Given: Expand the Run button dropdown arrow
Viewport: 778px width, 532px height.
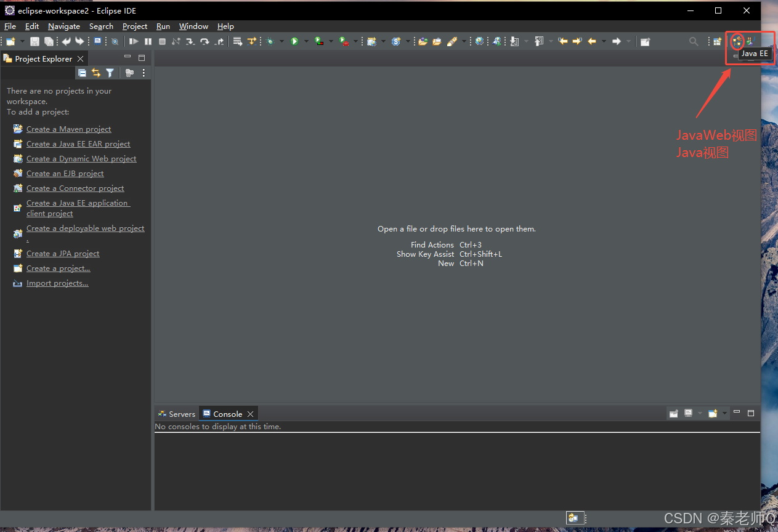Looking at the screenshot, I should point(306,41).
